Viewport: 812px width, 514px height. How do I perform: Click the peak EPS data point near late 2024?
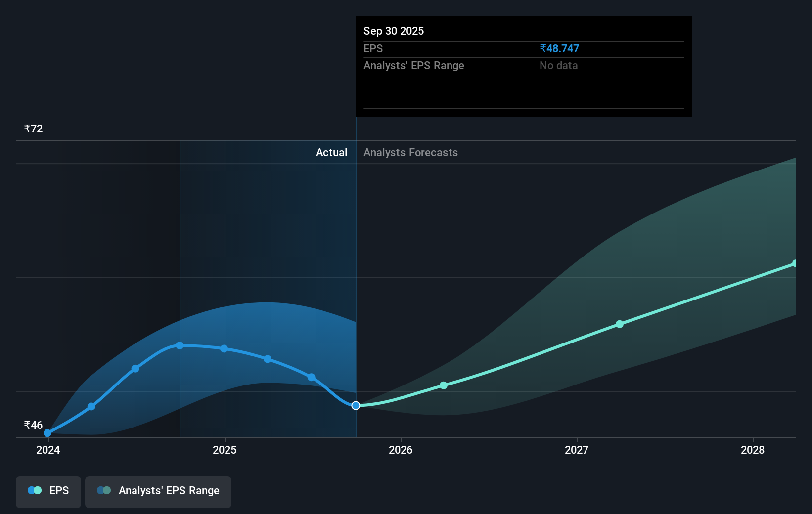(180, 345)
